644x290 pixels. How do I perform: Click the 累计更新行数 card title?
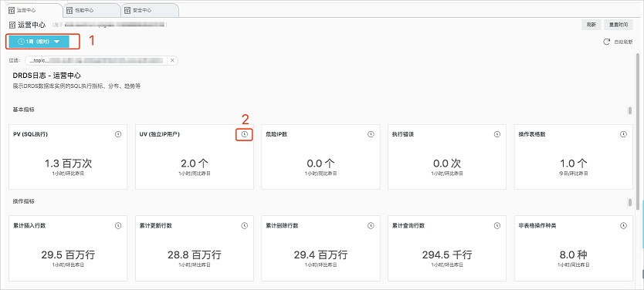(x=156, y=226)
